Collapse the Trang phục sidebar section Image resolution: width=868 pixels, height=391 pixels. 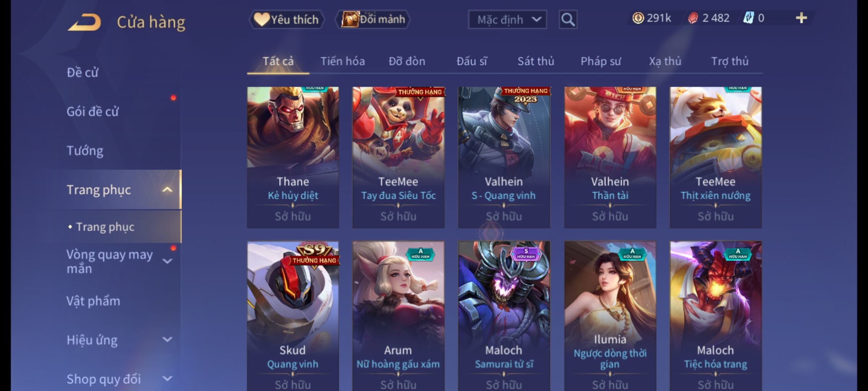(x=167, y=190)
